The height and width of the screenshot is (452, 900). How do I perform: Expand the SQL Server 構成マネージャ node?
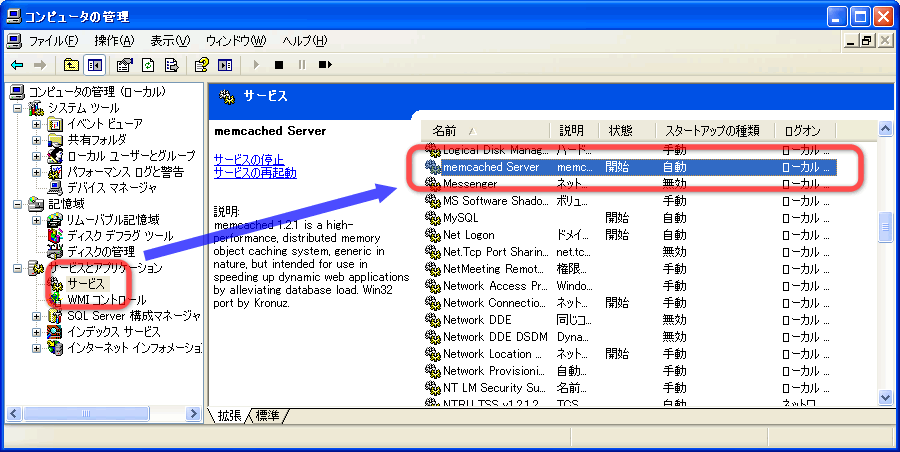tap(37, 316)
